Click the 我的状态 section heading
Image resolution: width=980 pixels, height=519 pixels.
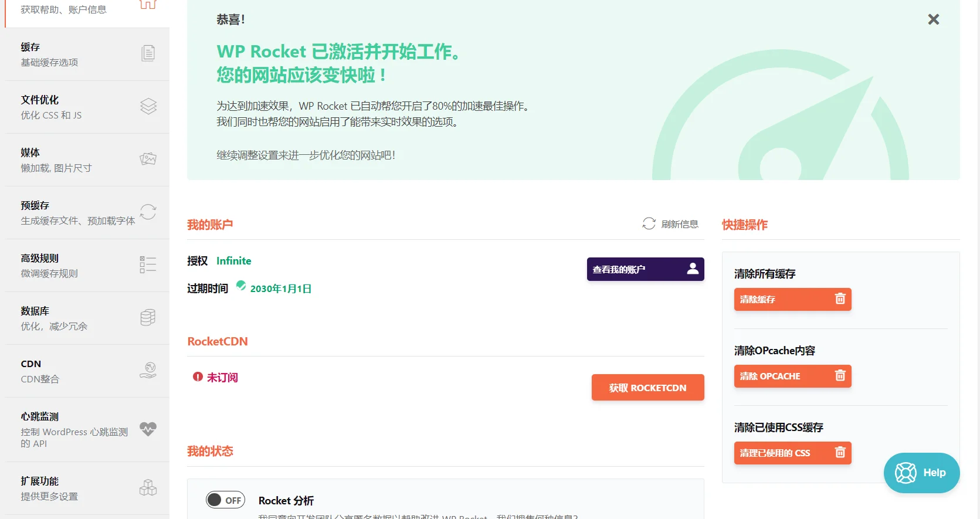pos(210,451)
